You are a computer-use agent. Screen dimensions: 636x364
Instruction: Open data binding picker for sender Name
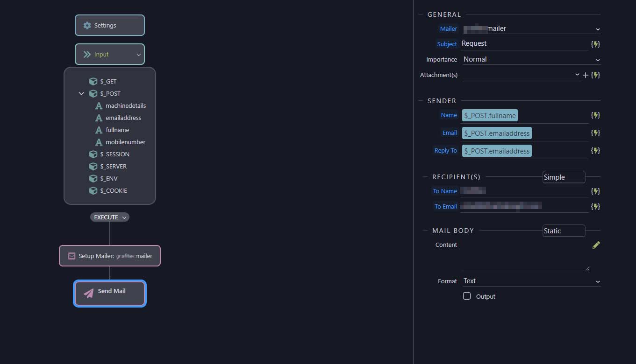pyautogui.click(x=595, y=115)
